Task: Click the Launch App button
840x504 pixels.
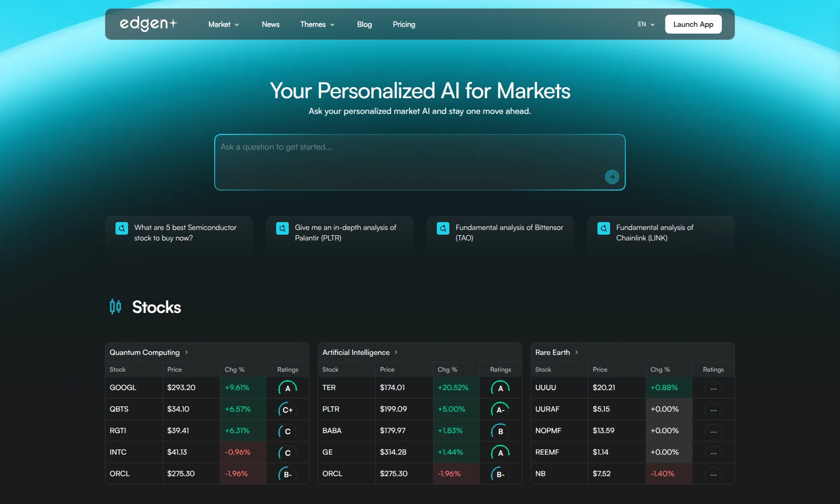Action: 693,24
